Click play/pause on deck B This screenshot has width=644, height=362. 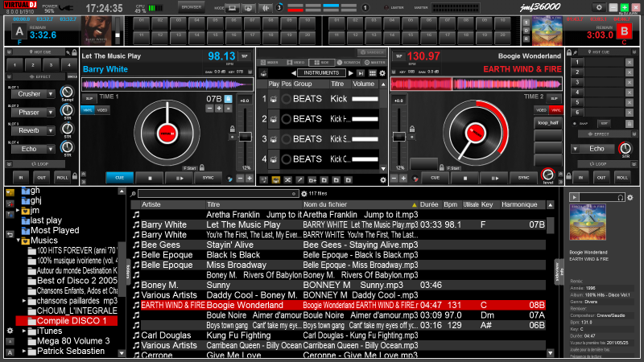[495, 178]
